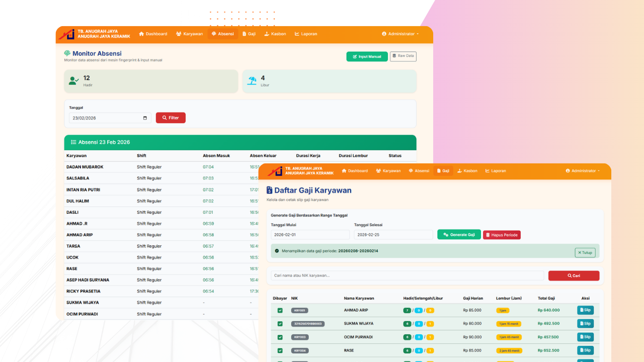644x362 pixels.
Task: Toggle the Dibayar checkbox for OCIM PURWADI
Action: click(280, 337)
